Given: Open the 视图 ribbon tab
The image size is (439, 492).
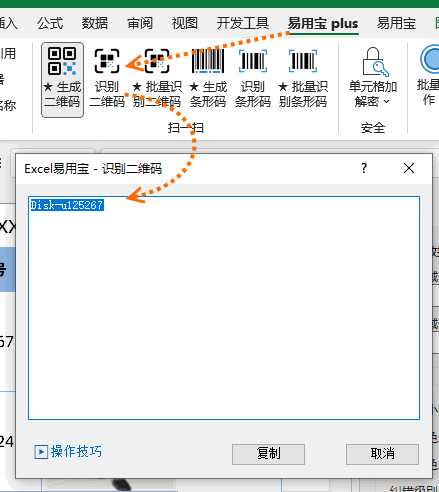Looking at the screenshot, I should pyautogui.click(x=185, y=24).
